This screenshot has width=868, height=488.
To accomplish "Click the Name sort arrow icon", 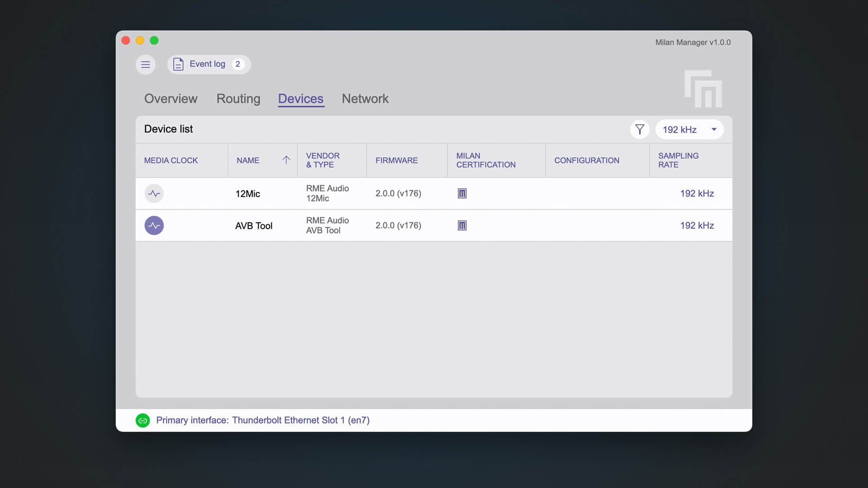I will [286, 160].
